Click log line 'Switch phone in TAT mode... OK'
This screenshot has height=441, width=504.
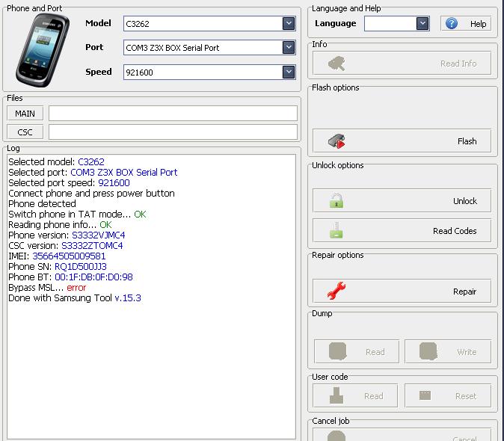tap(77, 215)
